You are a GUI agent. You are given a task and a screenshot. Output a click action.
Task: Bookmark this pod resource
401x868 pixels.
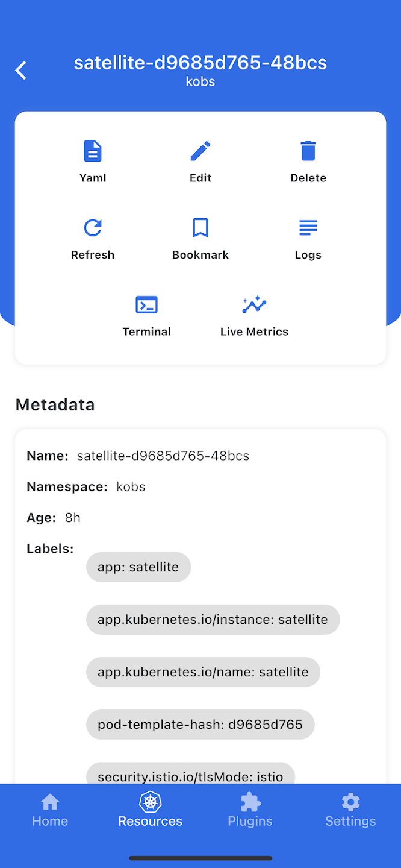(x=200, y=228)
